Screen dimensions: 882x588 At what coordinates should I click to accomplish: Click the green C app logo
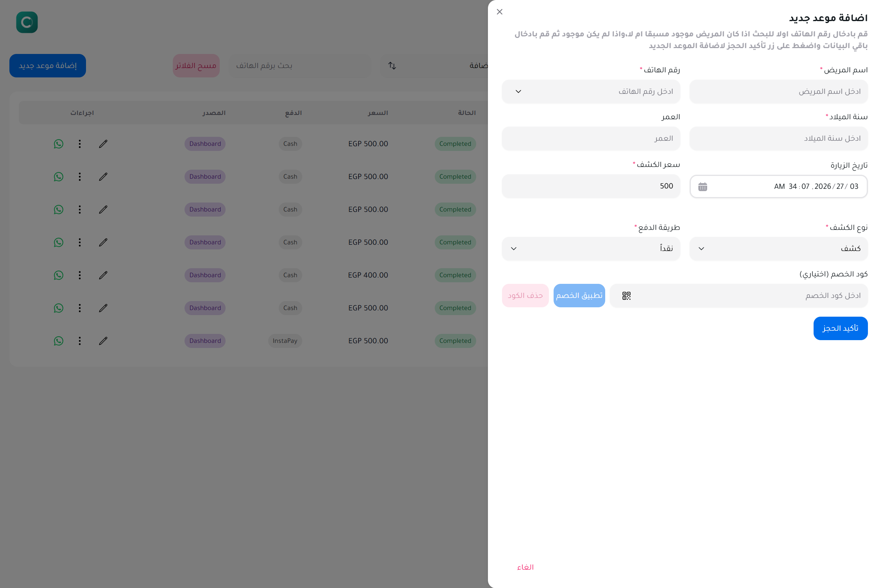27,22
